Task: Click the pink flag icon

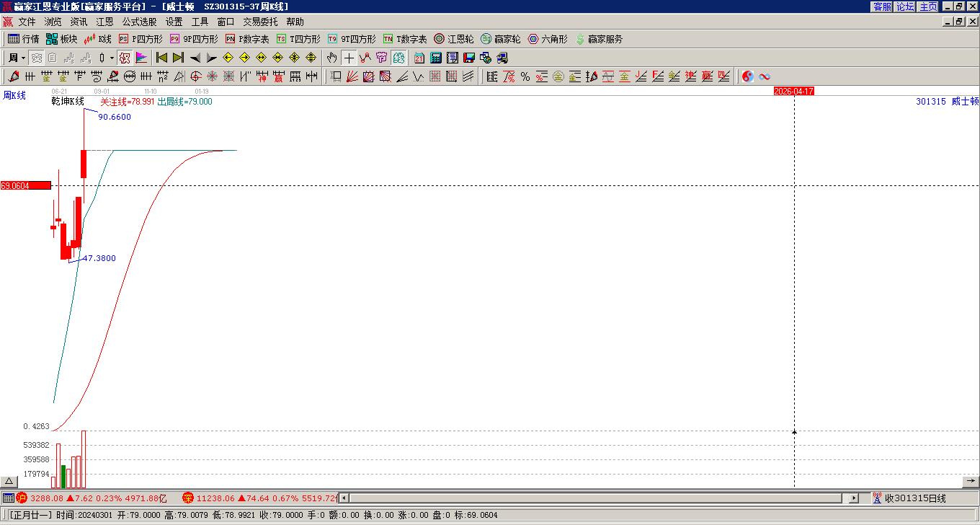Action: (141, 58)
